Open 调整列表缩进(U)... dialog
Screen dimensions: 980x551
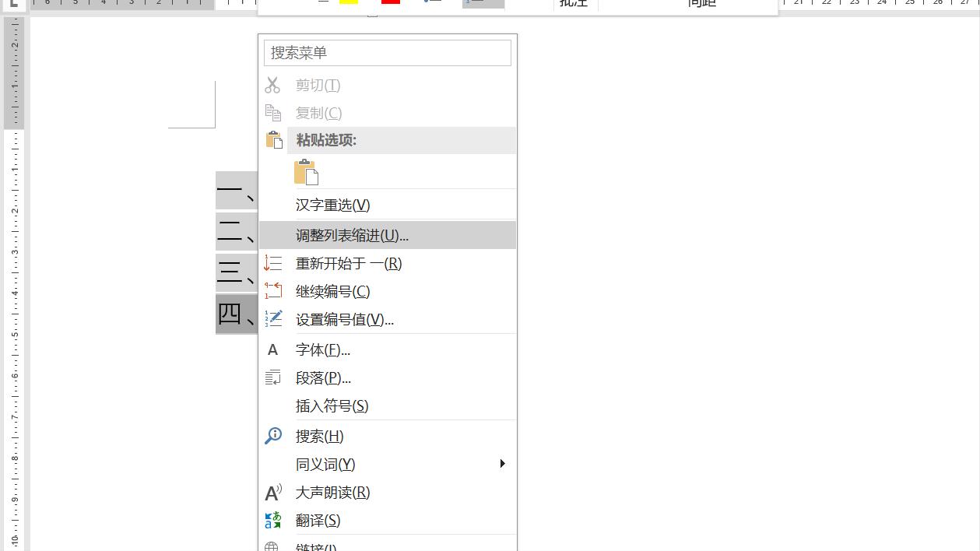[388, 235]
